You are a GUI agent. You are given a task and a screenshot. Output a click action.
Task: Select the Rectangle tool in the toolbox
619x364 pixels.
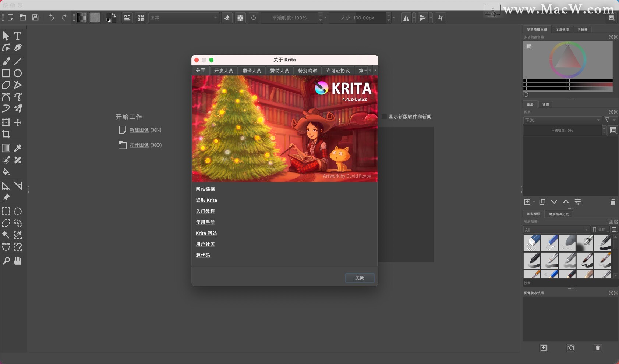[x=6, y=73]
